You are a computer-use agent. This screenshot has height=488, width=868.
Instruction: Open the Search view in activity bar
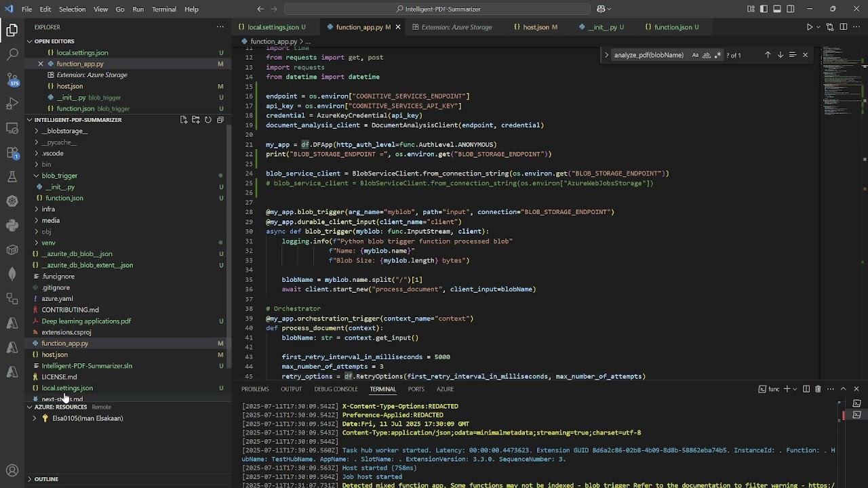pyautogui.click(x=12, y=55)
